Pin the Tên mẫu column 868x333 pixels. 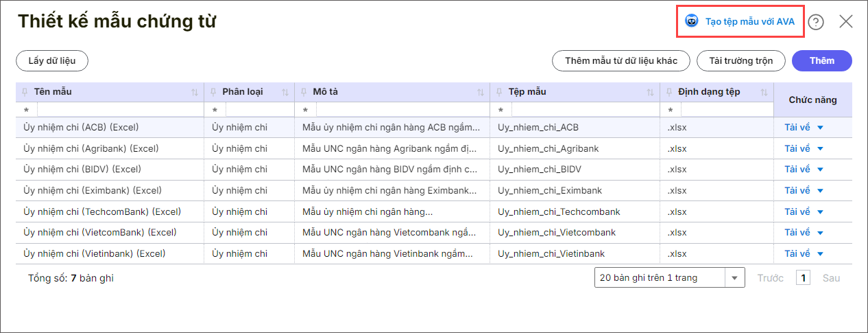(25, 92)
